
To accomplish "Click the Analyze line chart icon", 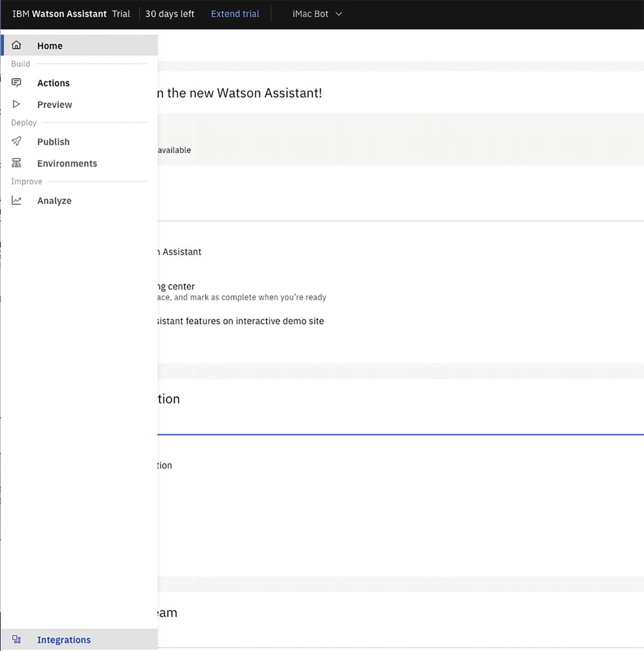I will tap(16, 200).
